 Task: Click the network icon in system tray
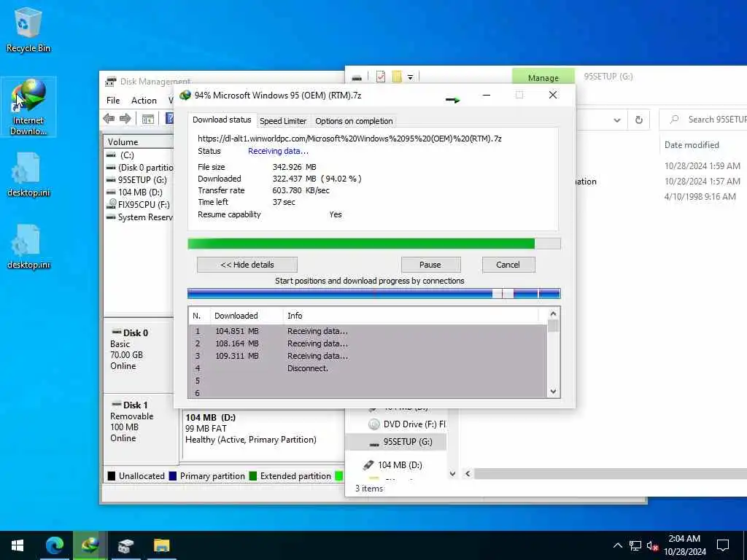pyautogui.click(x=635, y=545)
